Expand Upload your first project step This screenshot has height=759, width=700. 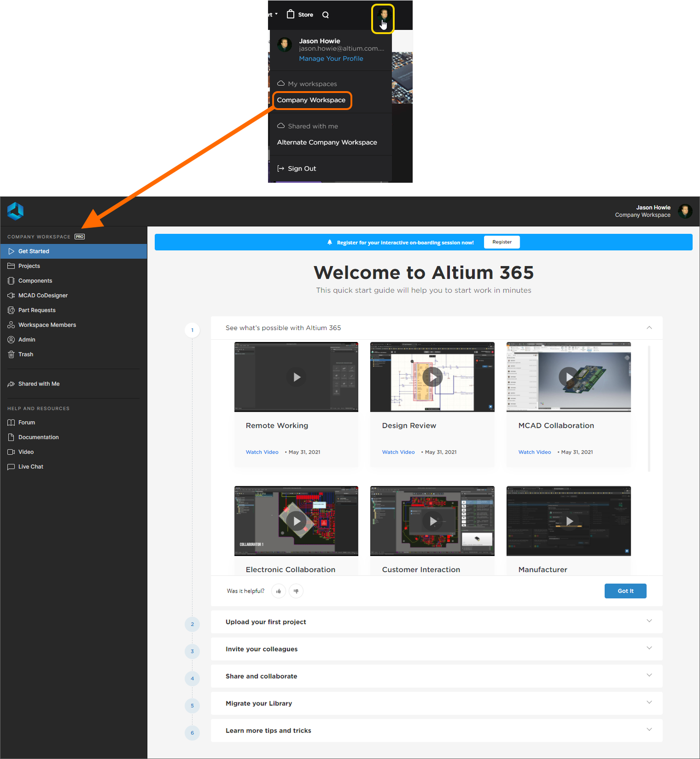649,621
